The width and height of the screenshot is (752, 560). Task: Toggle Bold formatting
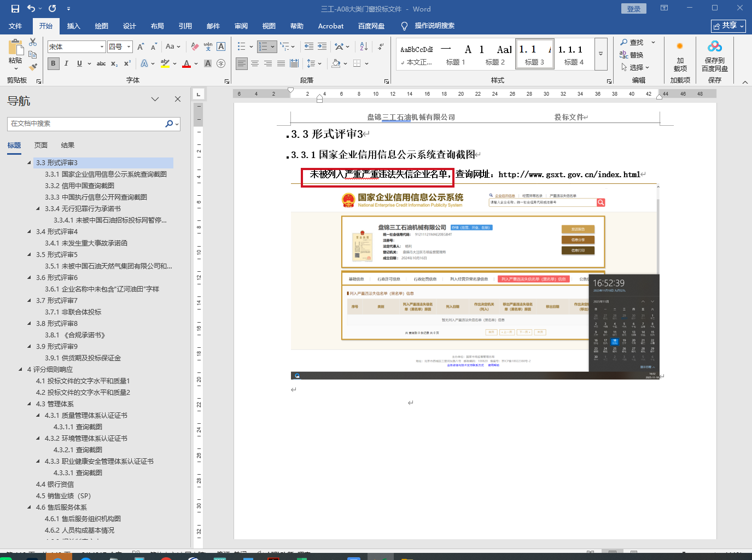53,63
